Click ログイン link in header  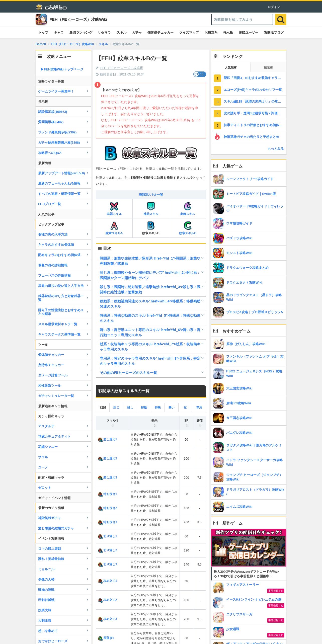click(x=274, y=7)
